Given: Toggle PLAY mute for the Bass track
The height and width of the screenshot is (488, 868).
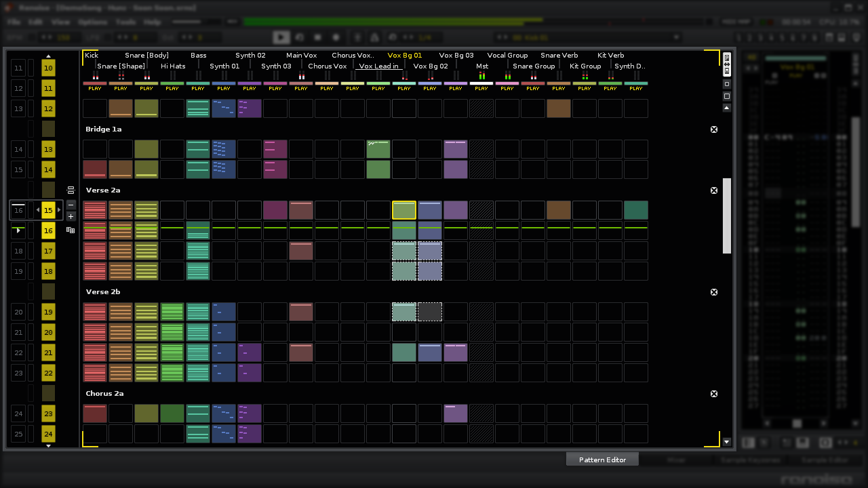Looking at the screenshot, I should coord(198,88).
